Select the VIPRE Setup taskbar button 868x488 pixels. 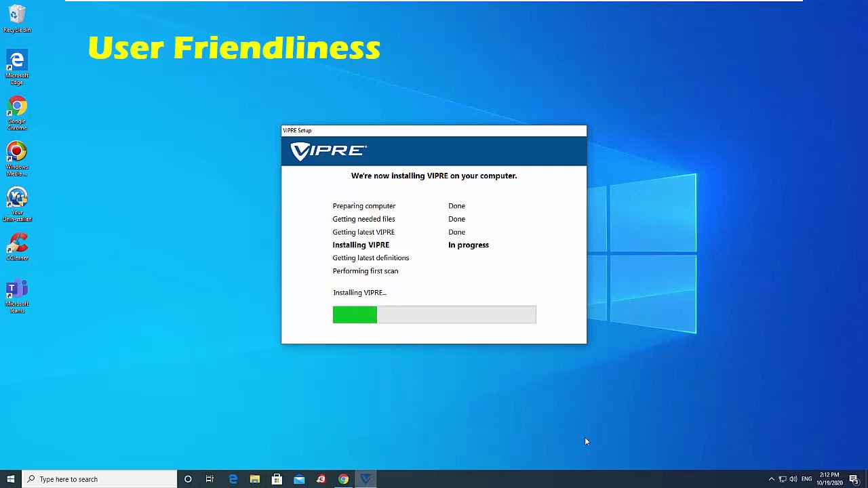366,479
